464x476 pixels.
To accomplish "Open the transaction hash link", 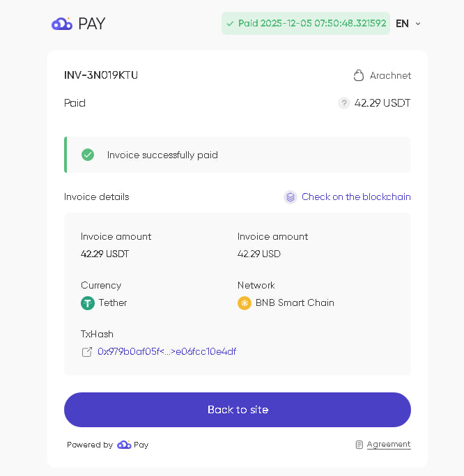I will click(167, 352).
